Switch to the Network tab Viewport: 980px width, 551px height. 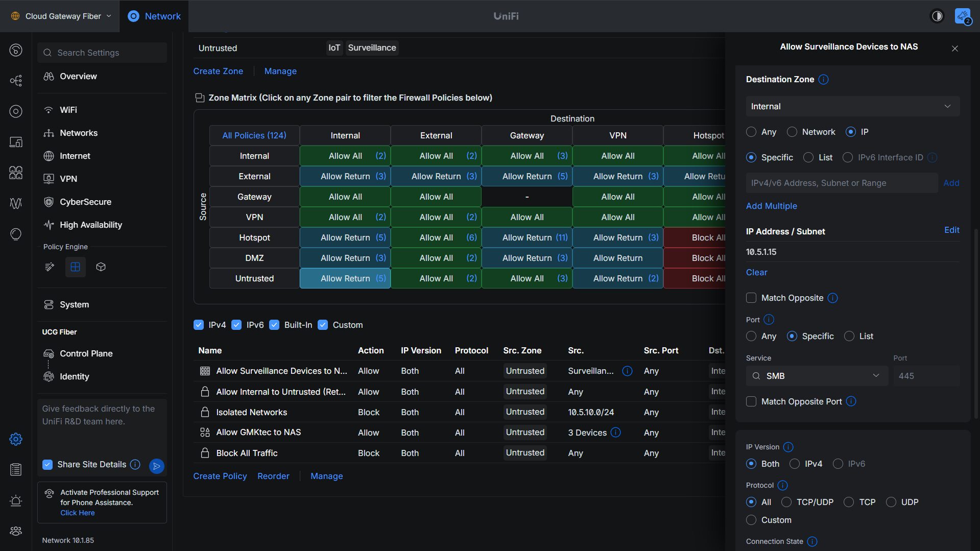[x=154, y=16]
